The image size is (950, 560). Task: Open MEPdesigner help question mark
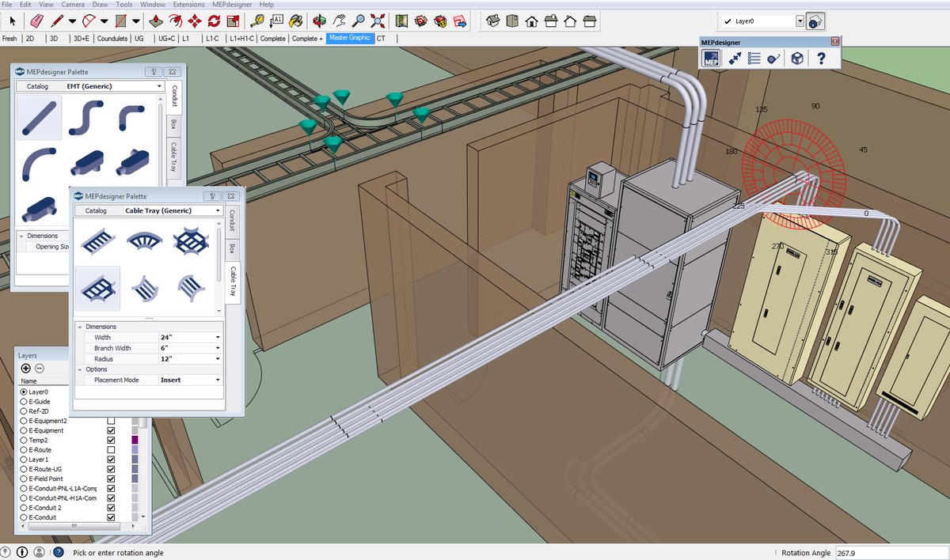pos(822,58)
